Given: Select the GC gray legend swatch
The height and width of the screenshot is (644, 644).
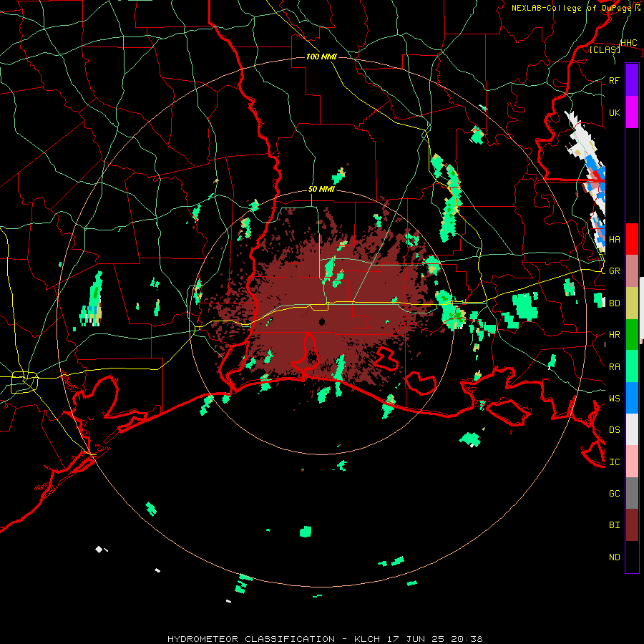Looking at the screenshot, I should click(632, 493).
